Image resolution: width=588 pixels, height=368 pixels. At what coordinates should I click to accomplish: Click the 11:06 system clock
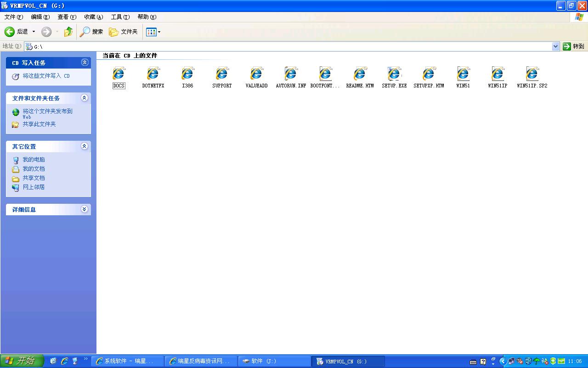tap(575, 362)
